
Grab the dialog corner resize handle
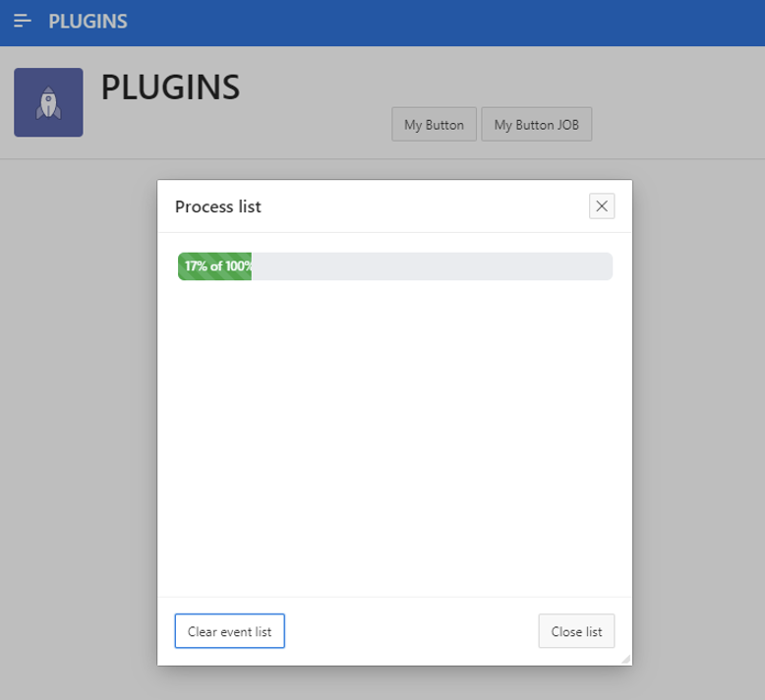tap(626, 659)
